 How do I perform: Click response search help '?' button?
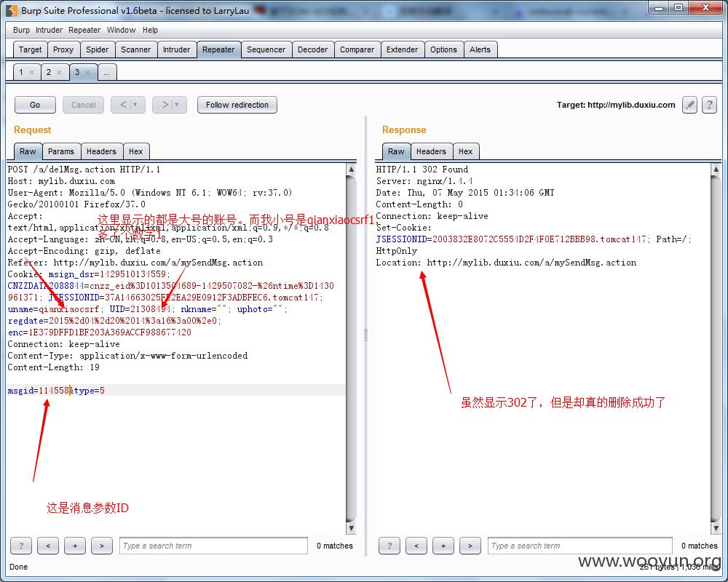[389, 546]
